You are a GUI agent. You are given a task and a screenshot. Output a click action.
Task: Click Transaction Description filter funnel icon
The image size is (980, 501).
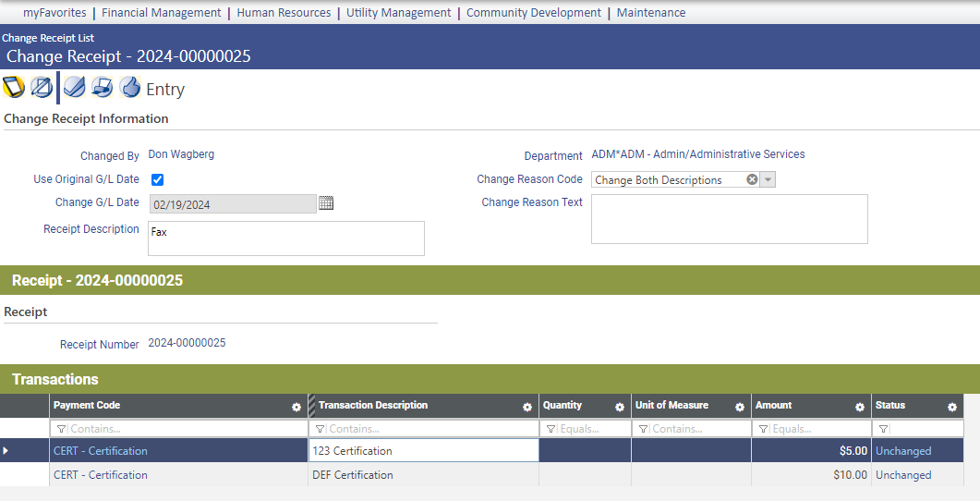[x=320, y=429]
